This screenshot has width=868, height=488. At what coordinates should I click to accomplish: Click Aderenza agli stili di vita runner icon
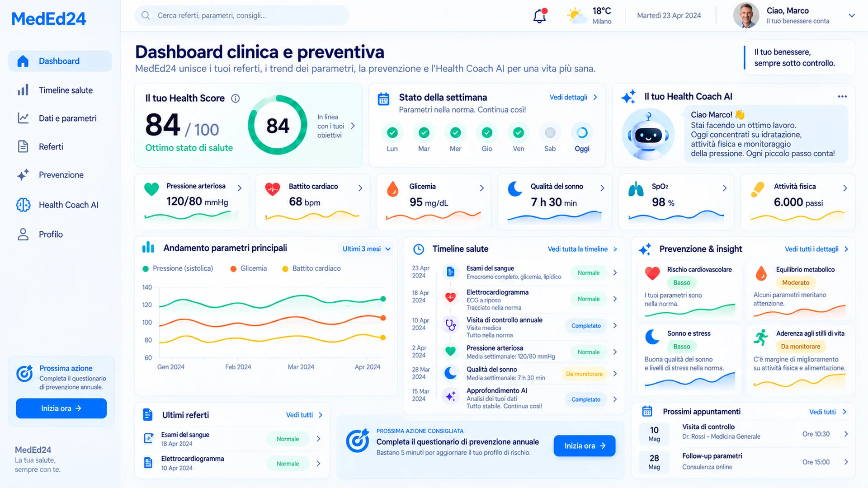pyautogui.click(x=761, y=337)
